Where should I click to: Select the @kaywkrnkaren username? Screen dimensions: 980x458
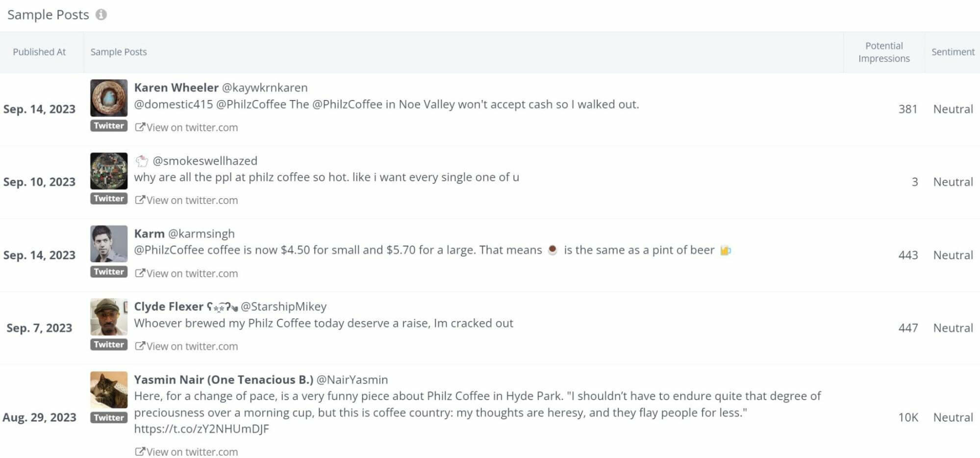(x=265, y=87)
